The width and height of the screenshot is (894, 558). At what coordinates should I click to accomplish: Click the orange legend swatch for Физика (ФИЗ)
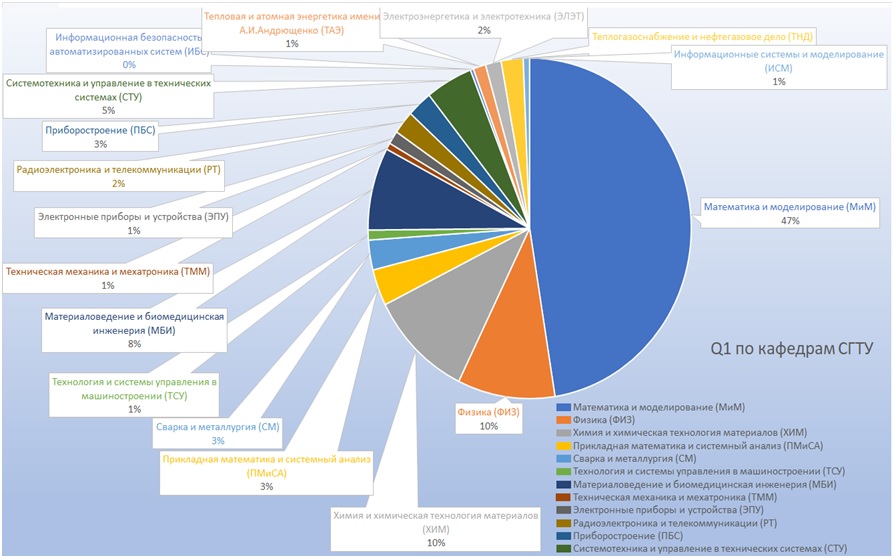click(563, 420)
